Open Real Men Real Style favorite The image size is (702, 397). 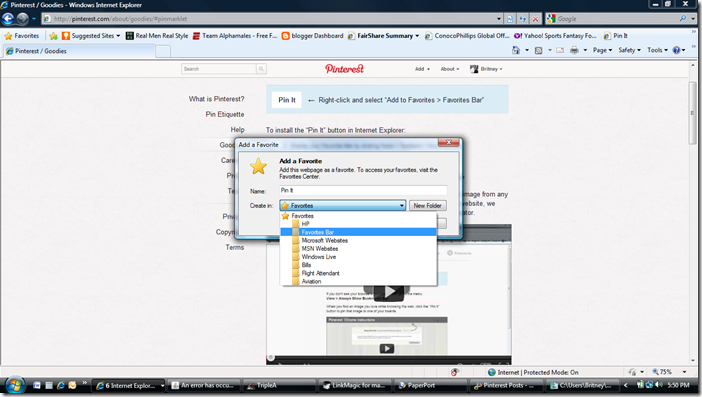click(x=157, y=36)
